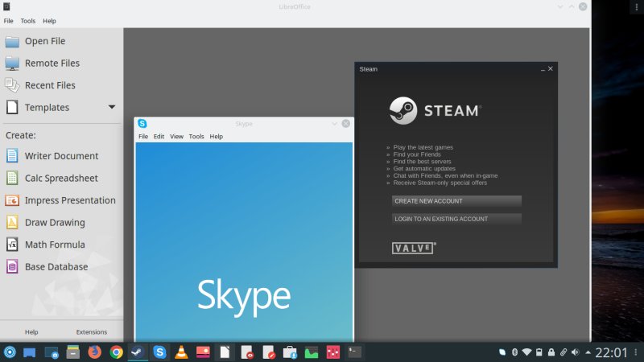Open Firefox from the taskbar
The width and height of the screenshot is (644, 362).
(95, 352)
